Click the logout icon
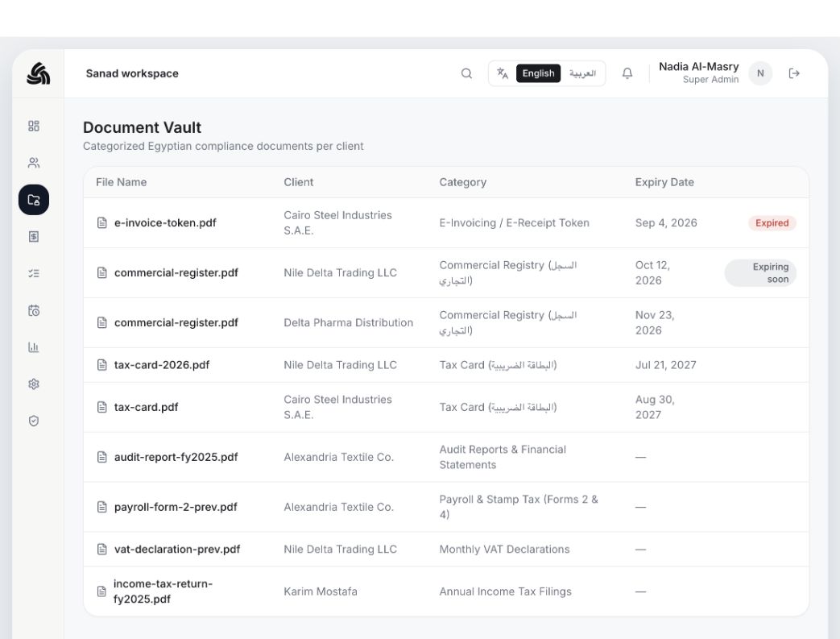The height and width of the screenshot is (639, 840). point(794,73)
